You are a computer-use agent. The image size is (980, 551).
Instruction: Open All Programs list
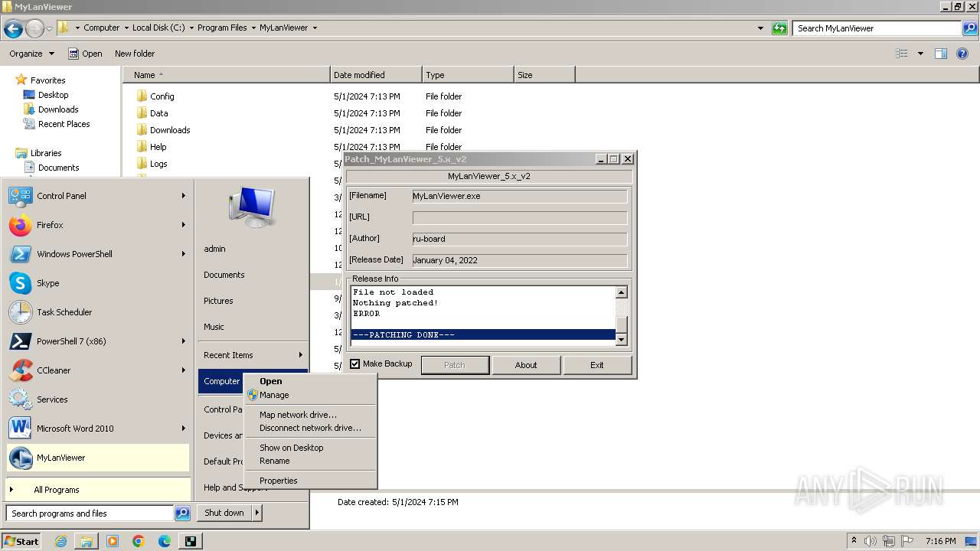(x=98, y=490)
